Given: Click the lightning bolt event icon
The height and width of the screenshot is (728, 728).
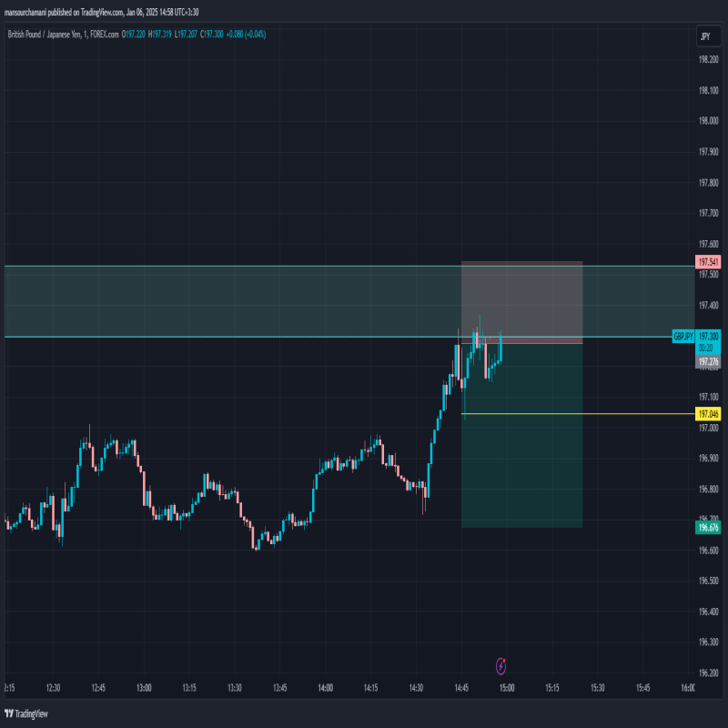Looking at the screenshot, I should (x=500, y=666).
